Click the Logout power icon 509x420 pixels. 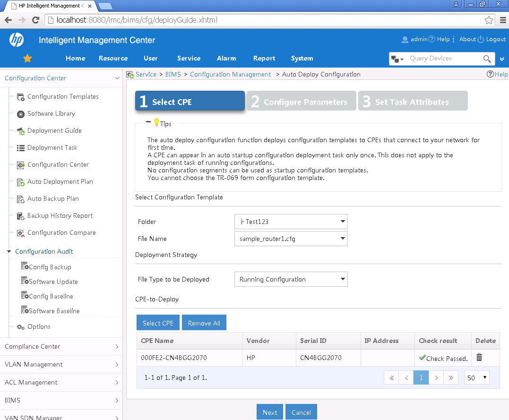481,39
